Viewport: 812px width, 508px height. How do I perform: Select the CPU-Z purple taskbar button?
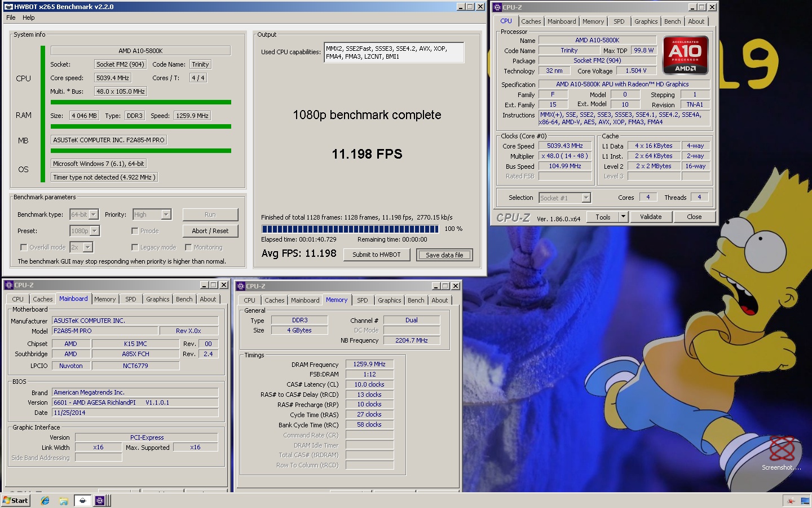coord(100,501)
